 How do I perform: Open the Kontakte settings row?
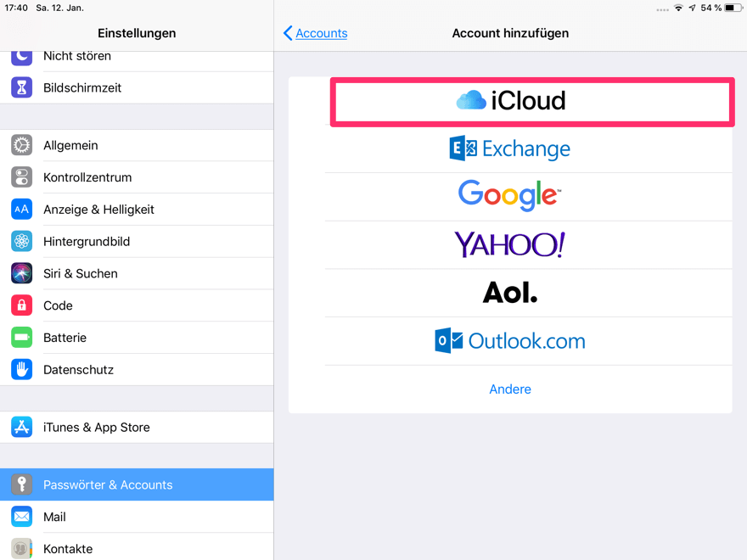click(x=136, y=548)
